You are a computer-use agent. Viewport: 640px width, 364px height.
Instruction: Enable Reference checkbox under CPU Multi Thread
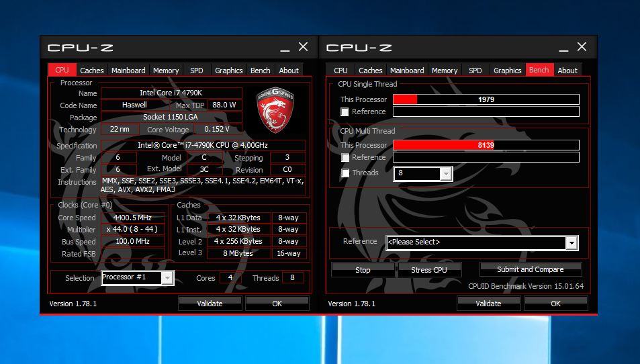[345, 158]
